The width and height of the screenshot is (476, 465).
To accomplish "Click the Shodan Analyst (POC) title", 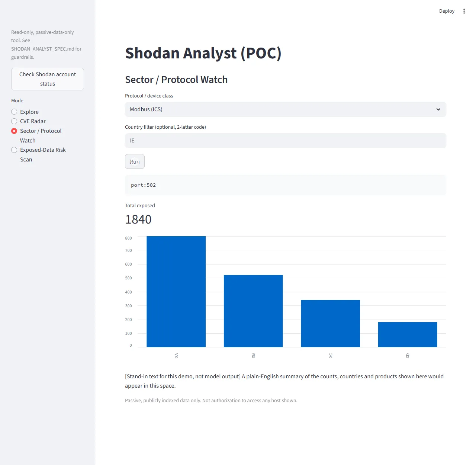I will click(x=203, y=53).
